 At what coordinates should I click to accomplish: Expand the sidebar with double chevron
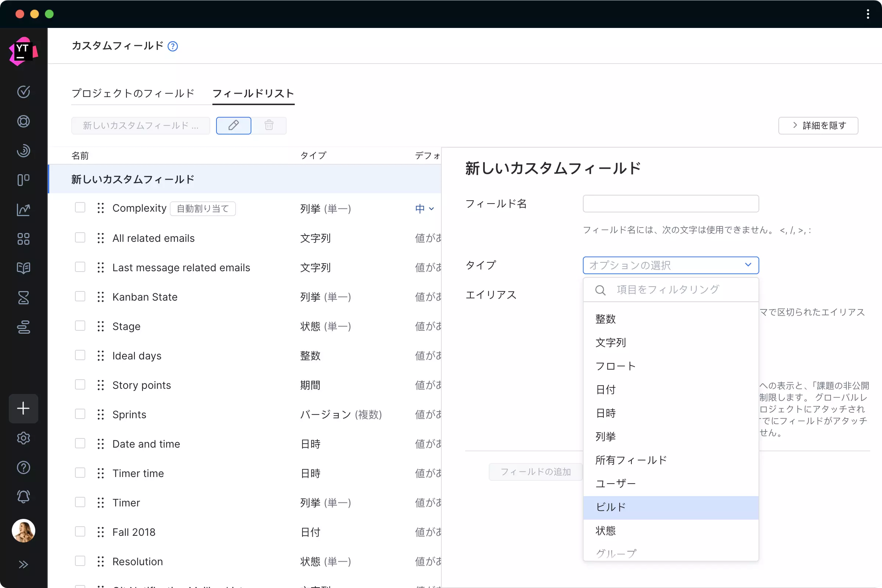[23, 564]
